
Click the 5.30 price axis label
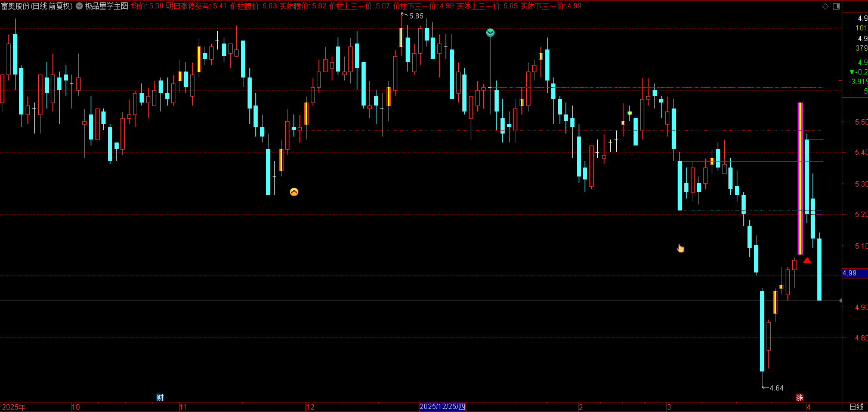point(861,184)
